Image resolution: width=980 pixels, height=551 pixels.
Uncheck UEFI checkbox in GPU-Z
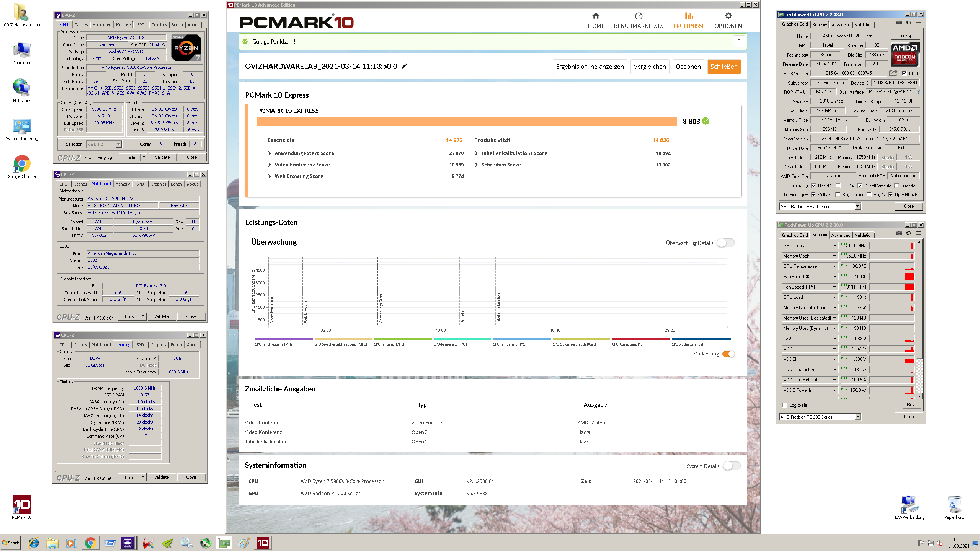click(904, 73)
